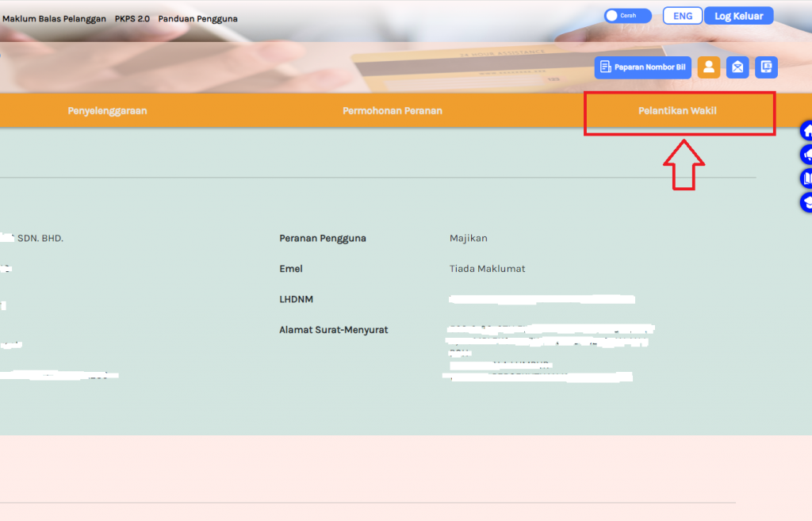Open announcements via the megaphone sidebar icon

806,154
